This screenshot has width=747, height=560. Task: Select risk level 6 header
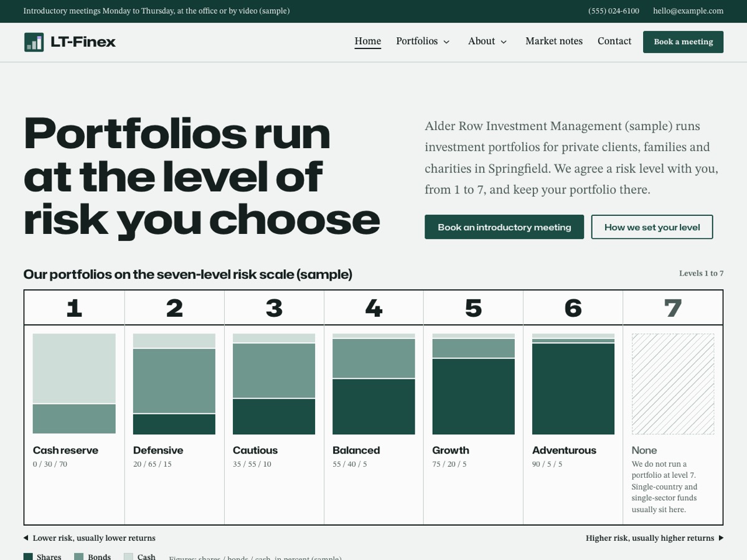pyautogui.click(x=573, y=307)
